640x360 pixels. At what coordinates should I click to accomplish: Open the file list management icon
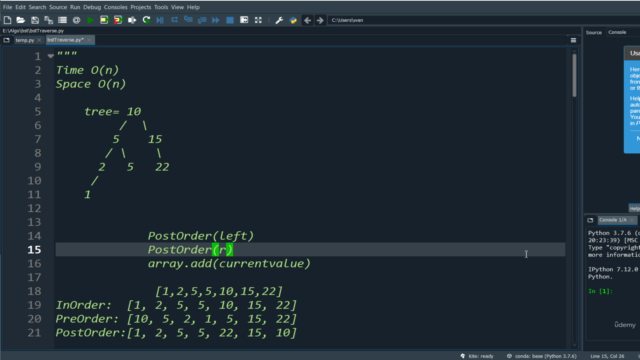pos(62,20)
